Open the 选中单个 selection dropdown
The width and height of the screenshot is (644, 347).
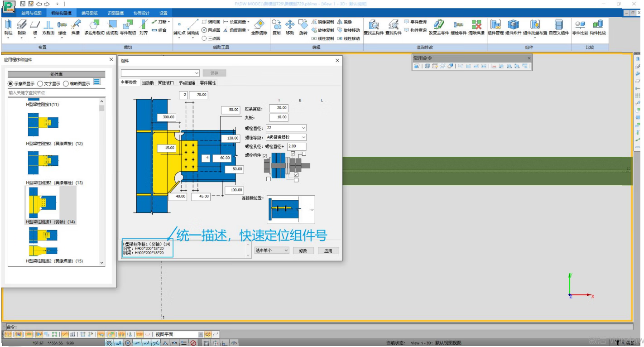pos(271,251)
